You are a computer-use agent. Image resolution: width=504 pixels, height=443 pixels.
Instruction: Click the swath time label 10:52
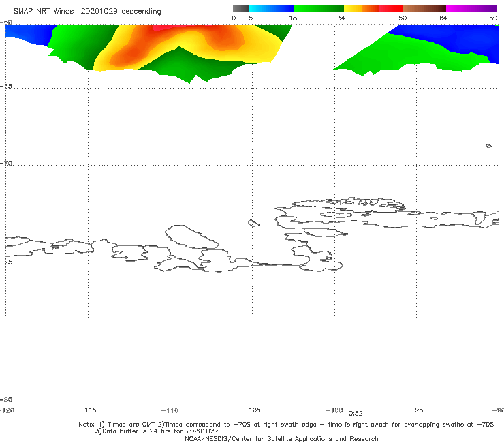pos(353,414)
